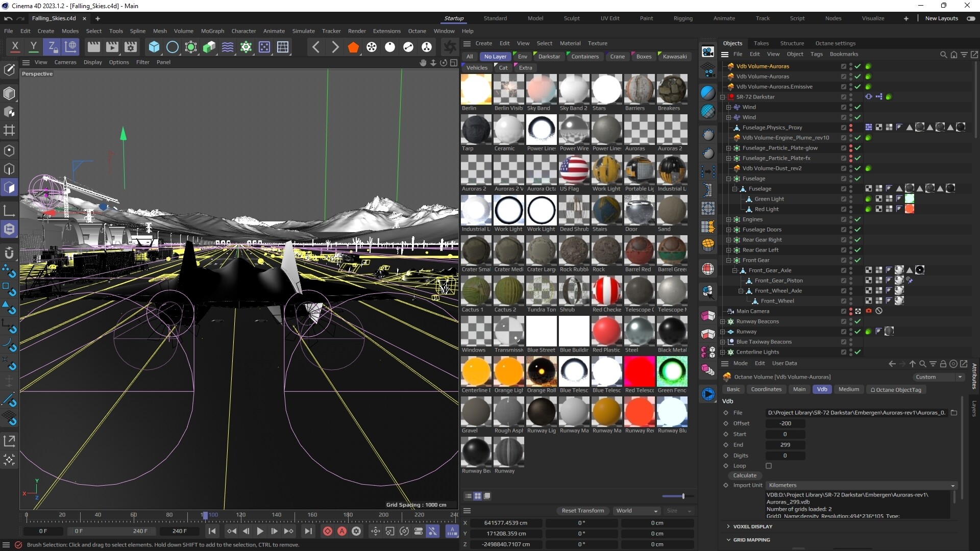Screen dimensions: 980x551
Task: Enable the Loop checkbox in Vdb settings
Action: pos(769,466)
